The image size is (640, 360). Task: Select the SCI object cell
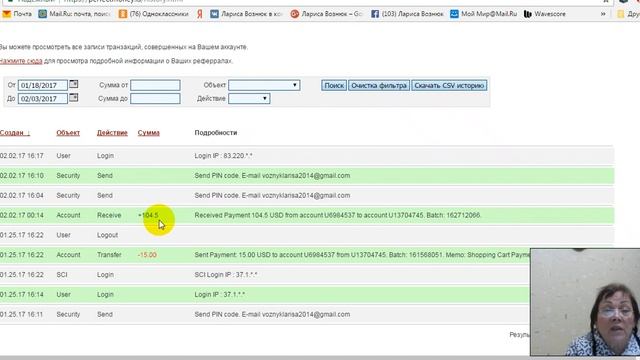[x=62, y=275]
